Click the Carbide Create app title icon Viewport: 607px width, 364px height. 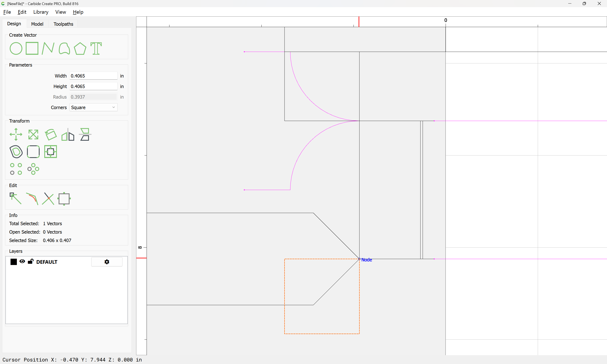pos(3,3)
